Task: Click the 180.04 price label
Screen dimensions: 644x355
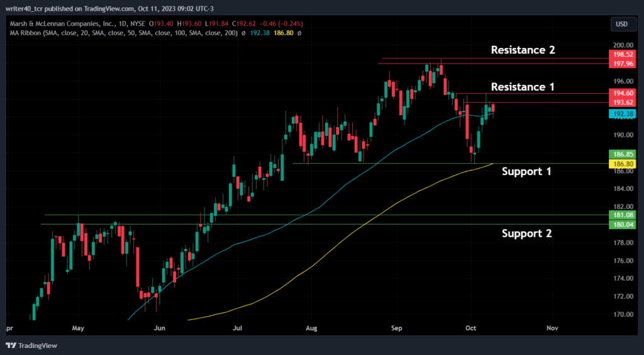Action: [x=622, y=224]
